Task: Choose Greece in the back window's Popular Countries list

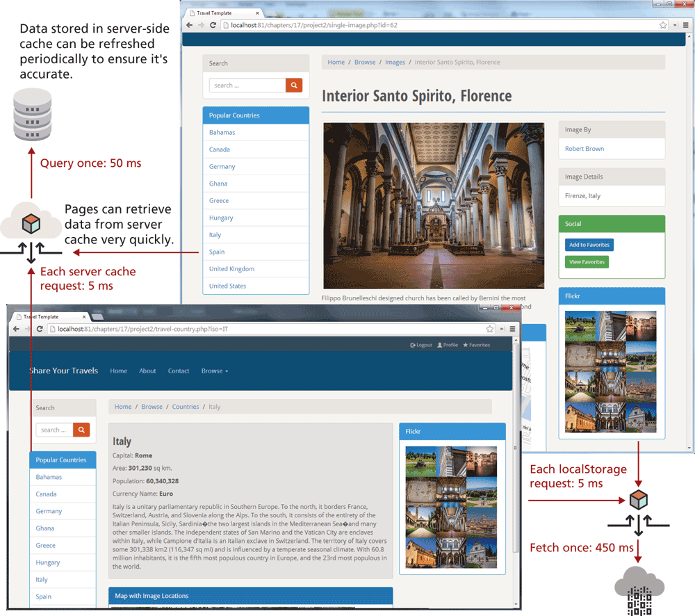Action: tap(219, 201)
